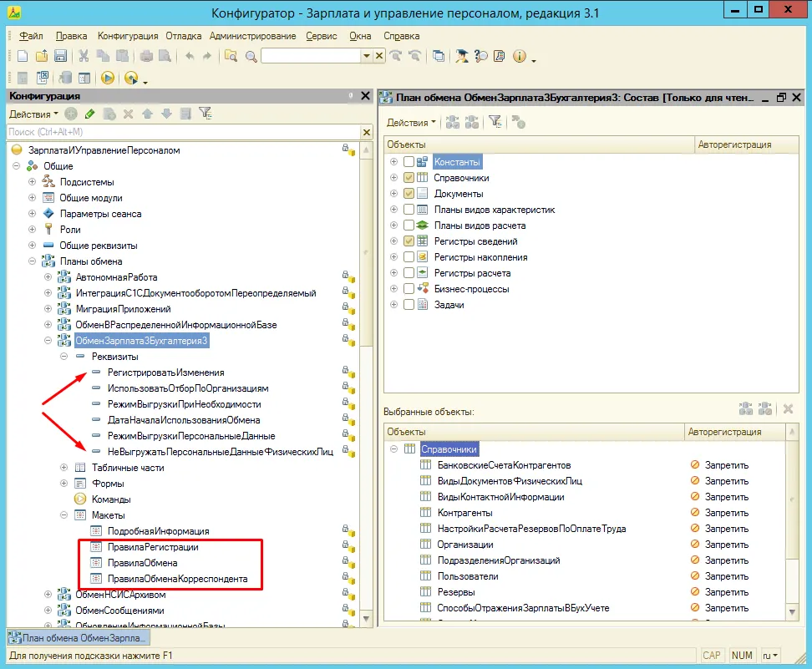
Task: Click the help search icon in the toolbar
Action: [x=480, y=56]
